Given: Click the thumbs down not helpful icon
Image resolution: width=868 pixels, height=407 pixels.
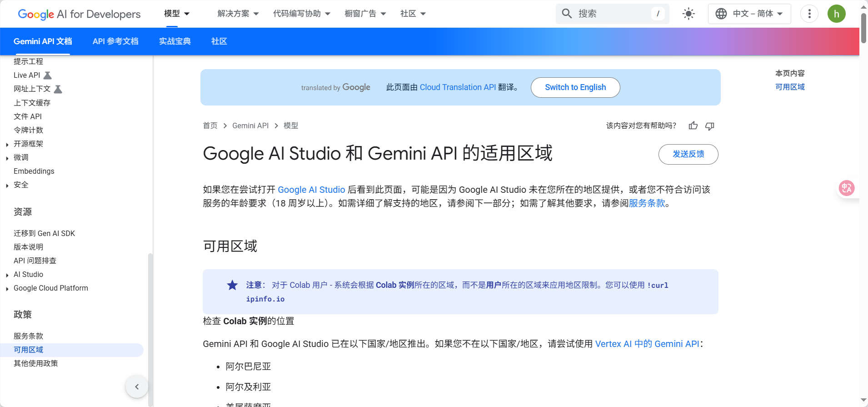Looking at the screenshot, I should [x=710, y=126].
